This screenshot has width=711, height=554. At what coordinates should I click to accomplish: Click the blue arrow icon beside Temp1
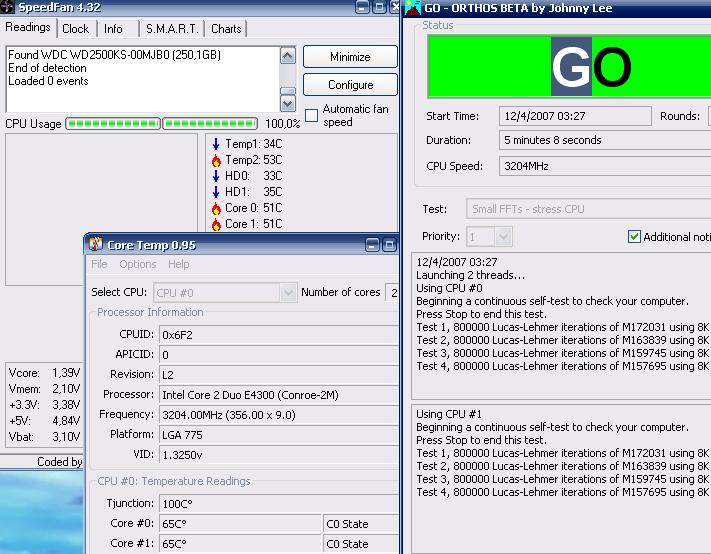216,144
